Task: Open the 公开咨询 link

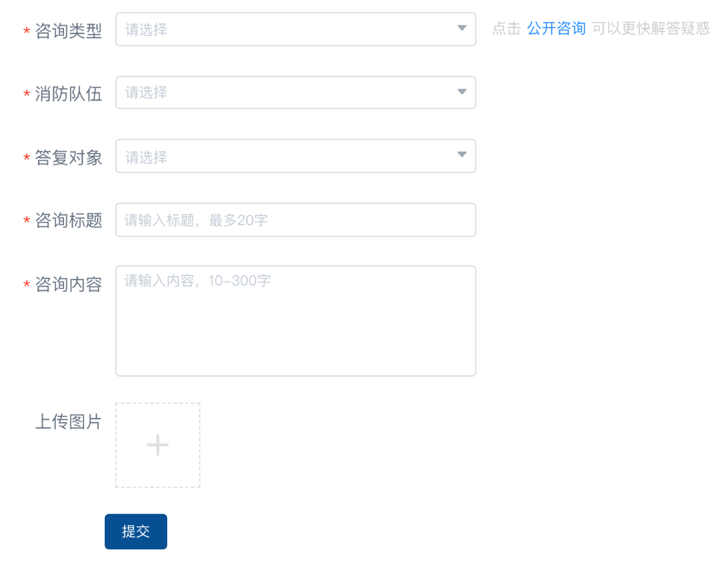Action: (556, 28)
